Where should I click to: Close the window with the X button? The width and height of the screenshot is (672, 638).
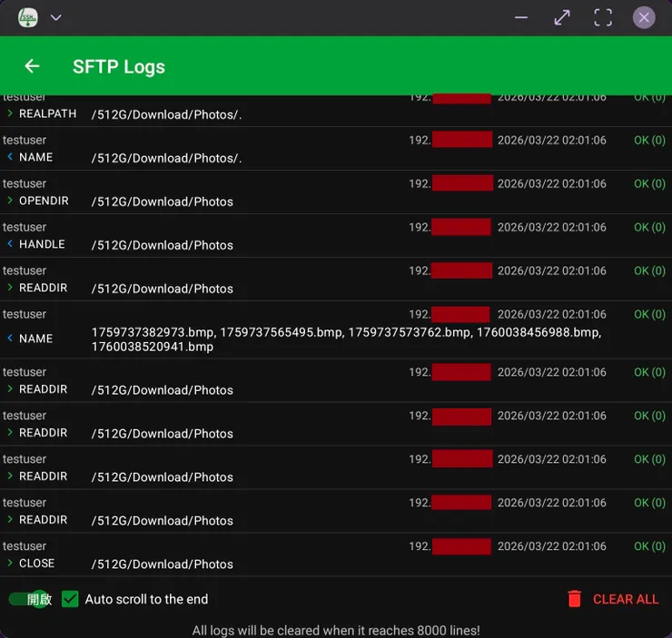coord(644,17)
